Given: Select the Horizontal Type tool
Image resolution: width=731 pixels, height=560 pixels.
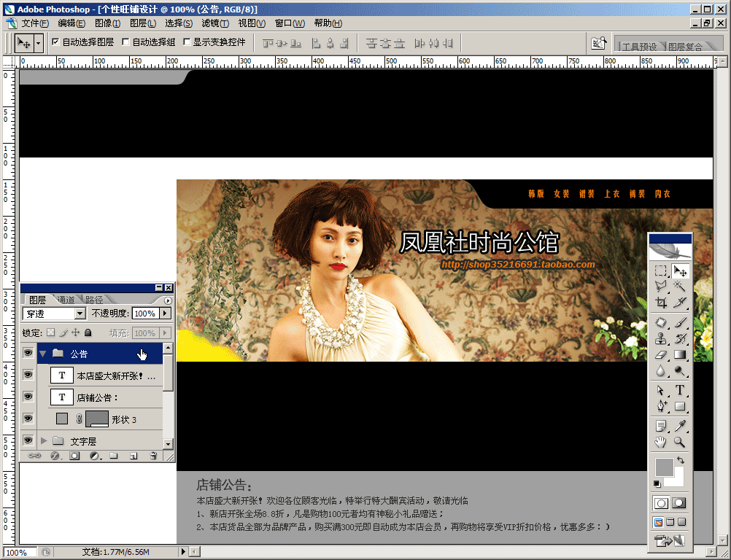Looking at the screenshot, I should pyautogui.click(x=680, y=390).
